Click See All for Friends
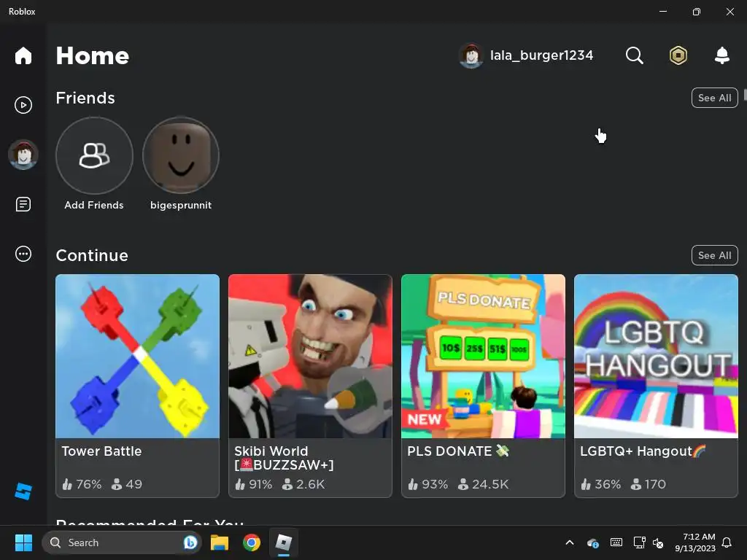The image size is (747, 560). pyautogui.click(x=714, y=98)
